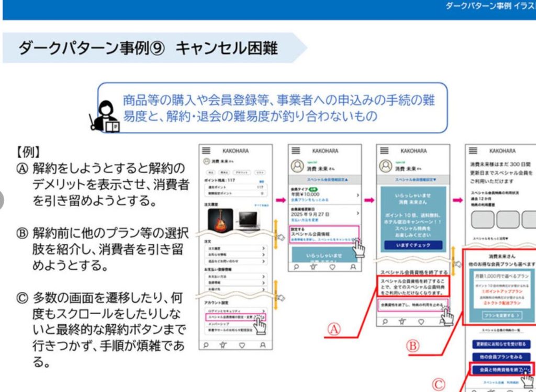The height and width of the screenshot is (392, 536).
Task: Select the pink-outlined スペシャル会員情報 row on second phone
Action: click(x=323, y=234)
